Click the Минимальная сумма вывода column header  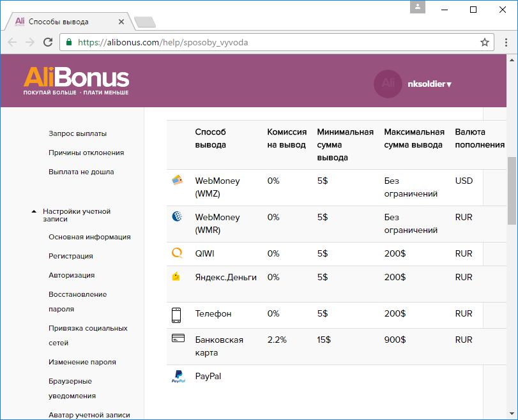point(345,145)
